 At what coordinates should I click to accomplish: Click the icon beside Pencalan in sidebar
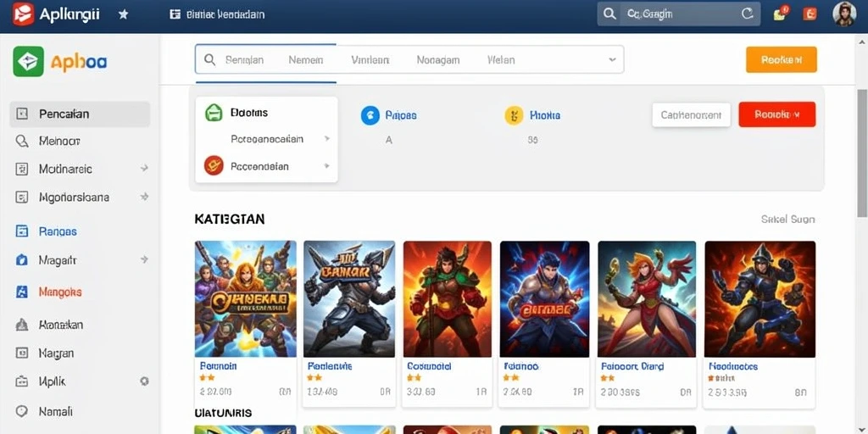(x=21, y=114)
